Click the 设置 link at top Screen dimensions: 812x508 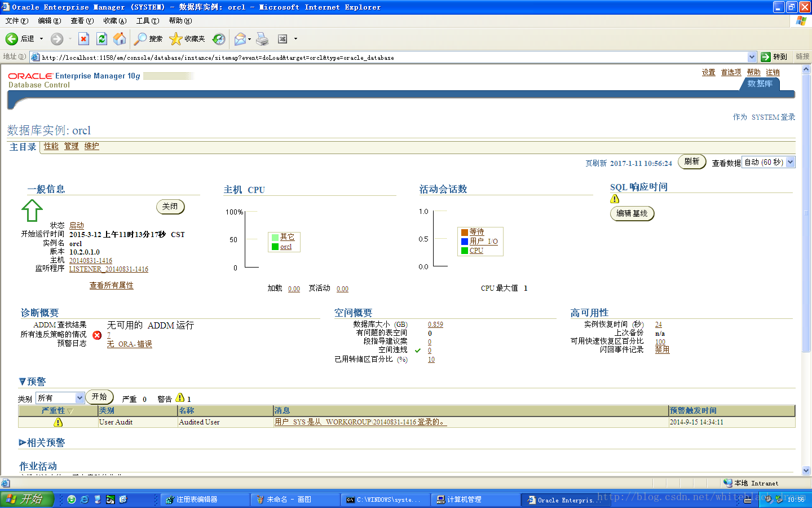(708, 72)
